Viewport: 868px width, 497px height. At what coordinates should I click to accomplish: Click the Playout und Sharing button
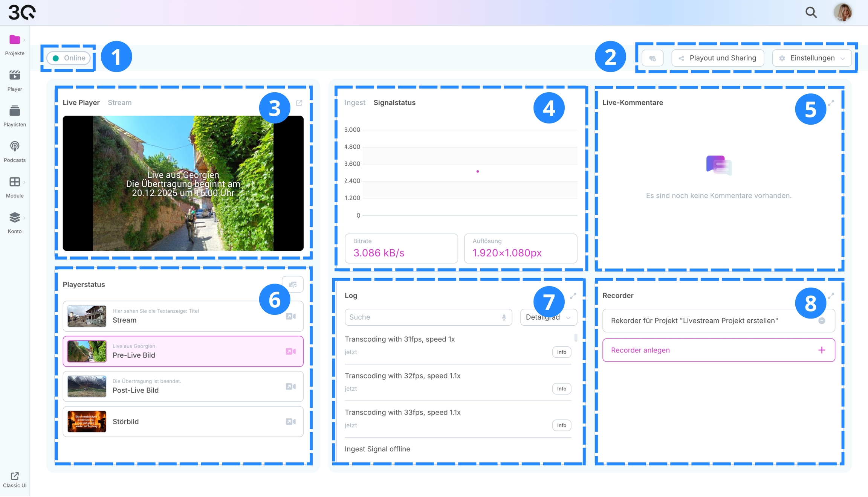[717, 58]
